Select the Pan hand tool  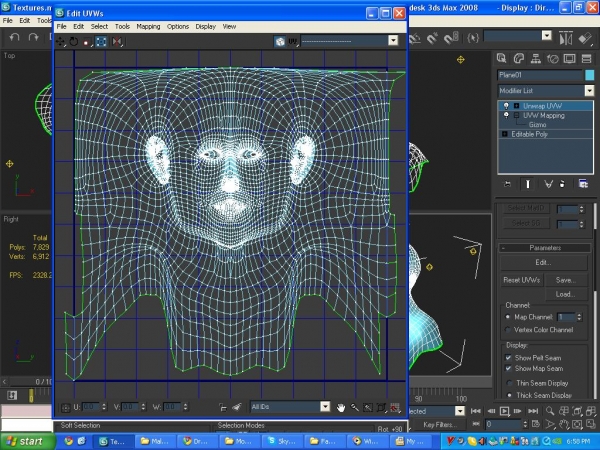point(340,408)
